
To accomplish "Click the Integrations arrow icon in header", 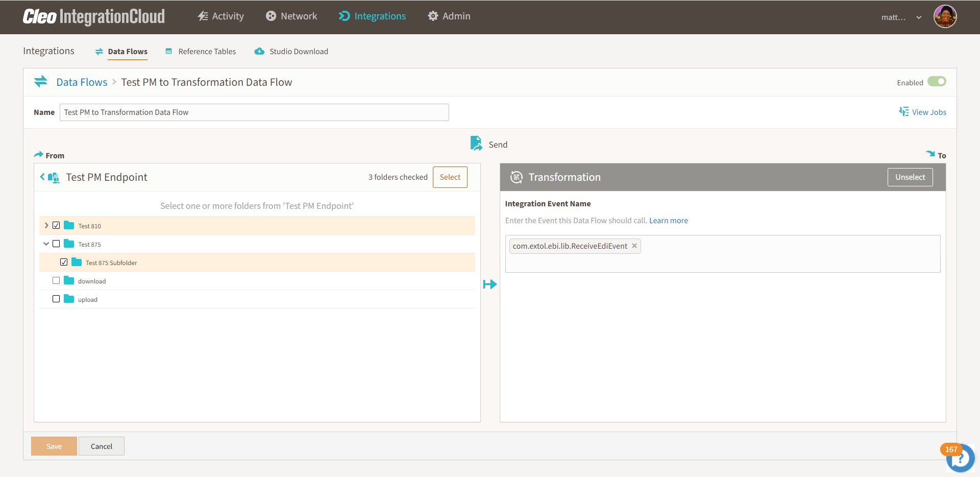I will 345,16.
